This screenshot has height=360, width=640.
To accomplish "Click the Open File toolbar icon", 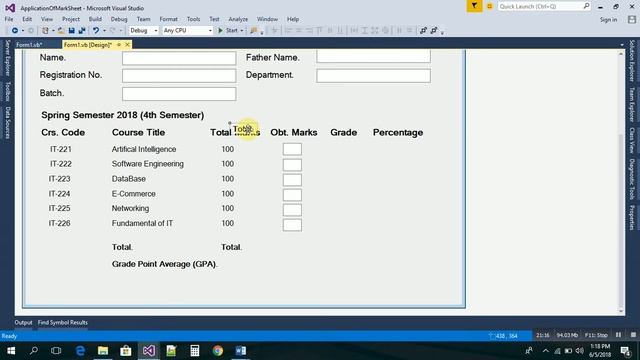I will 61,31.
